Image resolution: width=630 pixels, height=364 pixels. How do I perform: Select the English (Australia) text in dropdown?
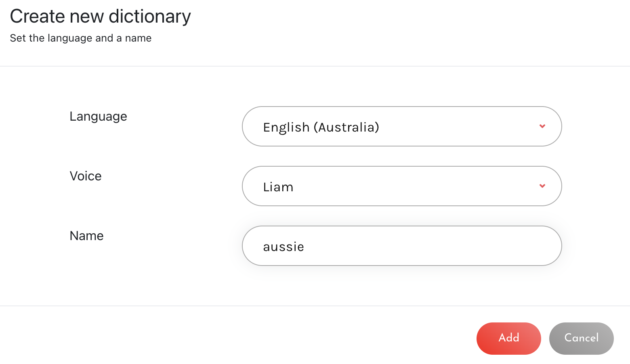(321, 127)
